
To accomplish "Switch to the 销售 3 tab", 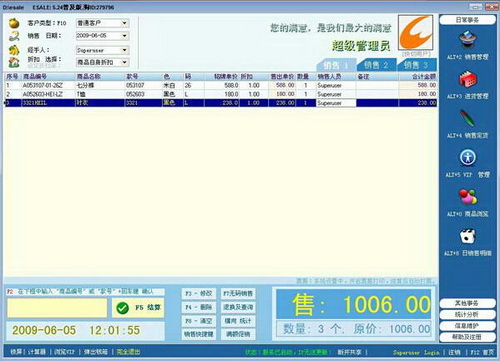I will coord(417,65).
